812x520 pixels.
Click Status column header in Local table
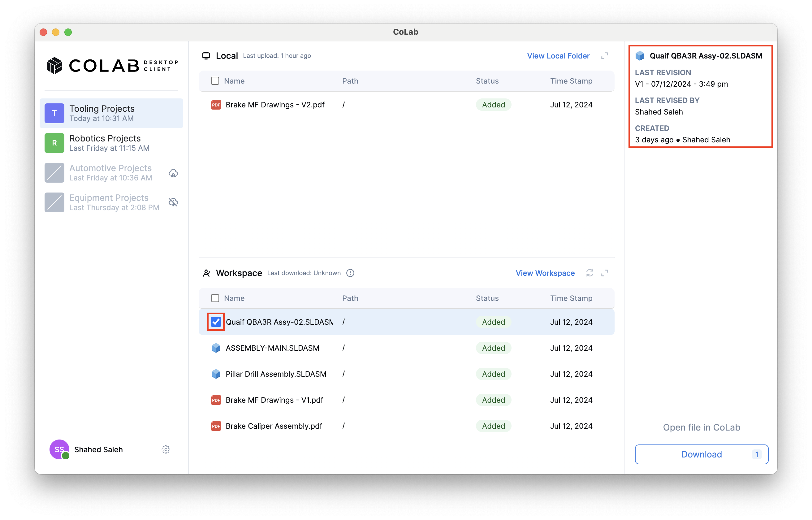(487, 81)
